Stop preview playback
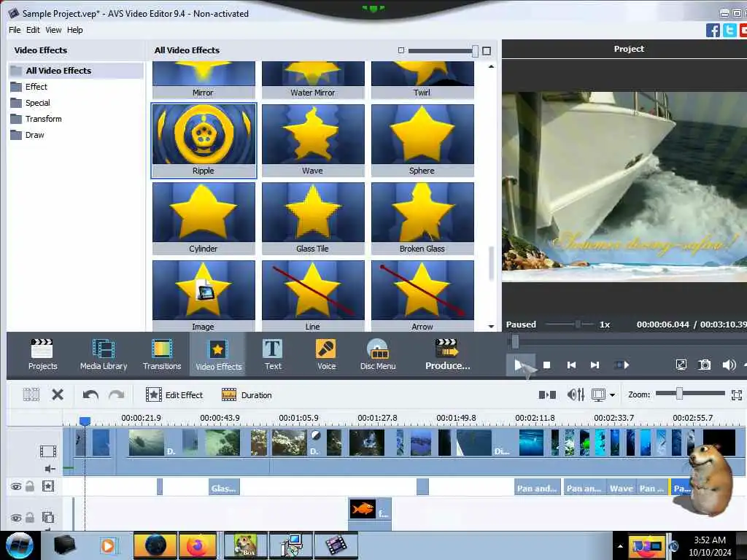Screen dimensions: 747x560 [x=546, y=365]
